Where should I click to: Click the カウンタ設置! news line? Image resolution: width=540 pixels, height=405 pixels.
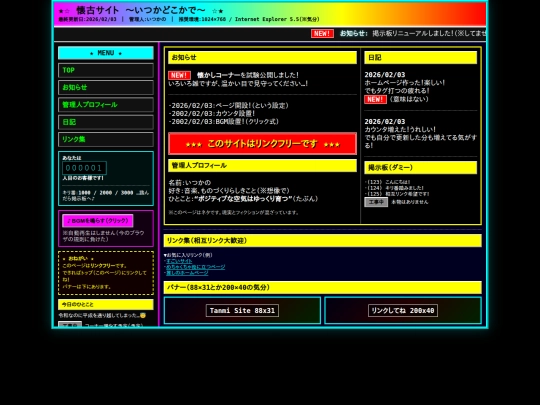(212, 113)
